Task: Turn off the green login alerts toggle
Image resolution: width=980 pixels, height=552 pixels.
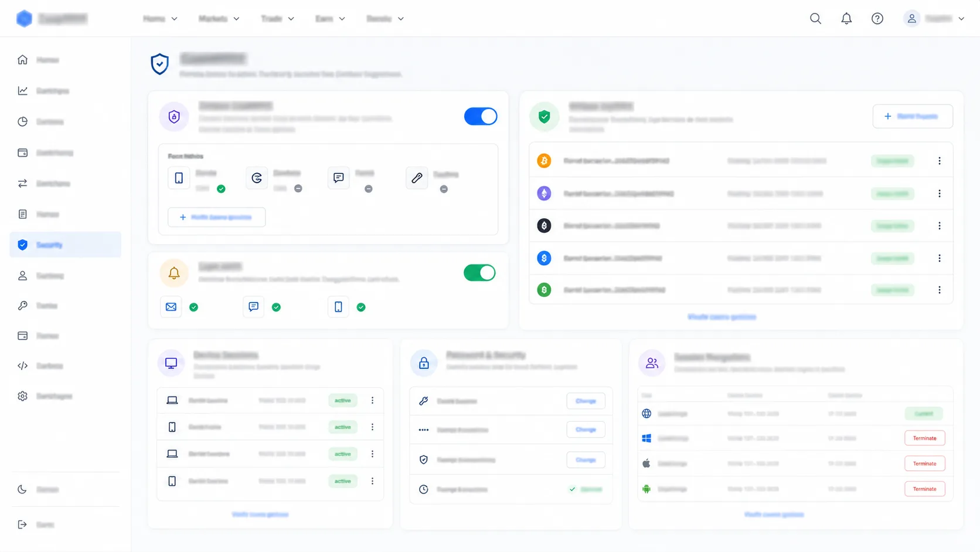Action: point(479,273)
